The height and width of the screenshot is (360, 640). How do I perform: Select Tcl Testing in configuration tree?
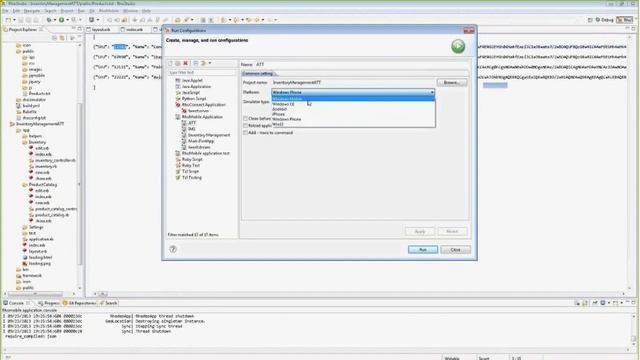coord(191,178)
